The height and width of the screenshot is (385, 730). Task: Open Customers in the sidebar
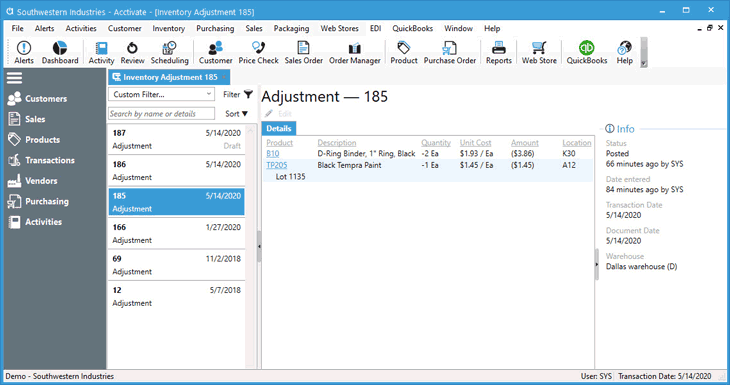[37, 99]
